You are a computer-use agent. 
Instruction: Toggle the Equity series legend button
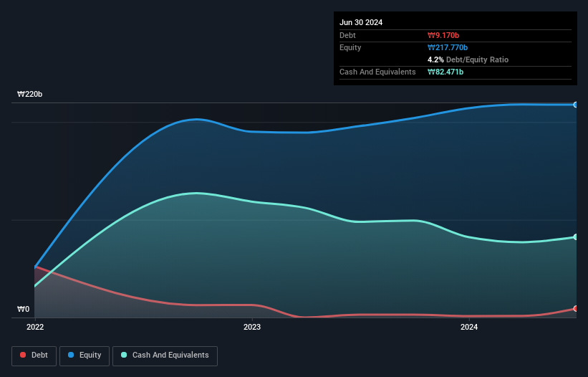pos(85,355)
